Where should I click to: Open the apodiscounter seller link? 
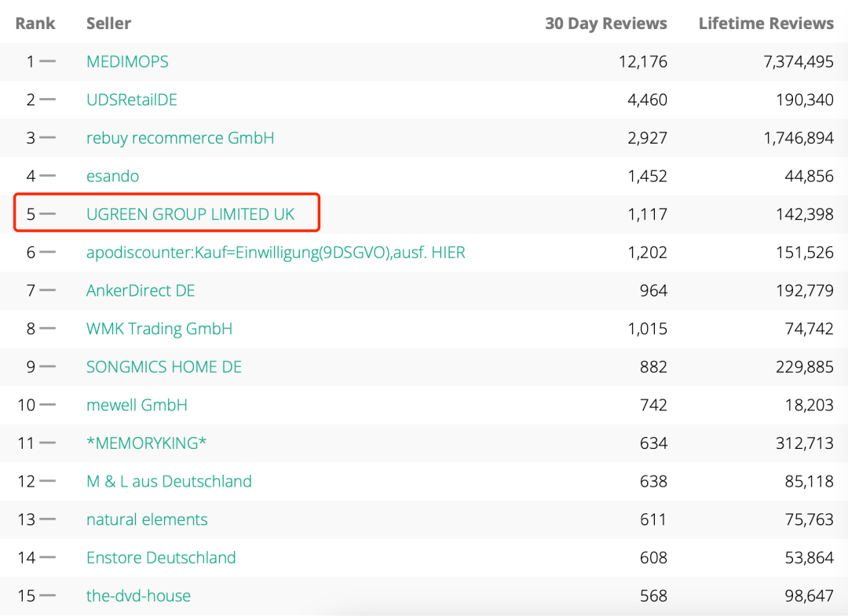pyautogui.click(x=276, y=253)
